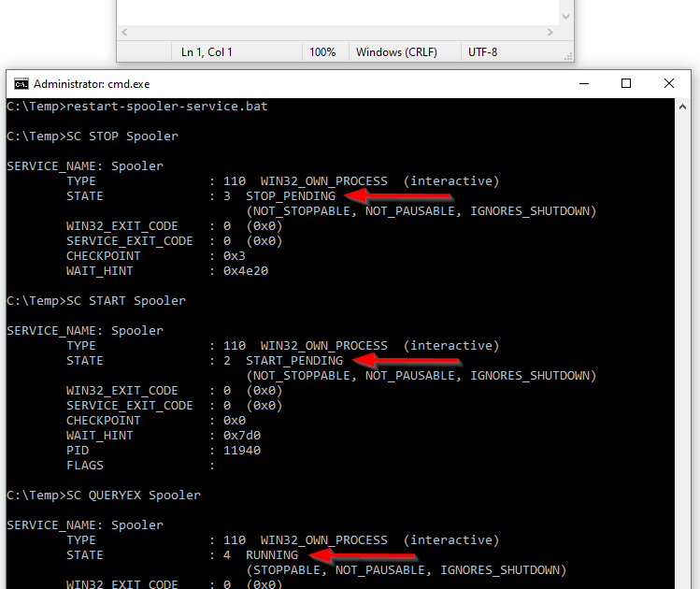
Task: Click the 'Administrator: cmd.exe' window title
Action: (x=92, y=84)
